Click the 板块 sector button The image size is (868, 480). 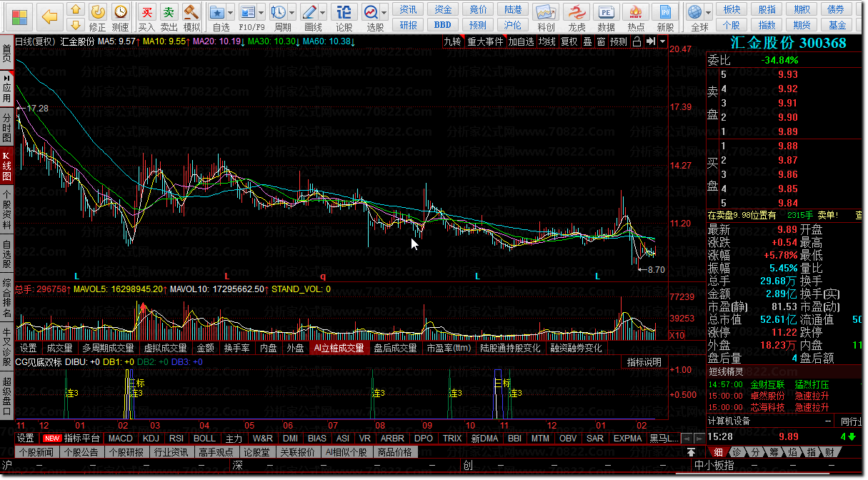(732, 9)
